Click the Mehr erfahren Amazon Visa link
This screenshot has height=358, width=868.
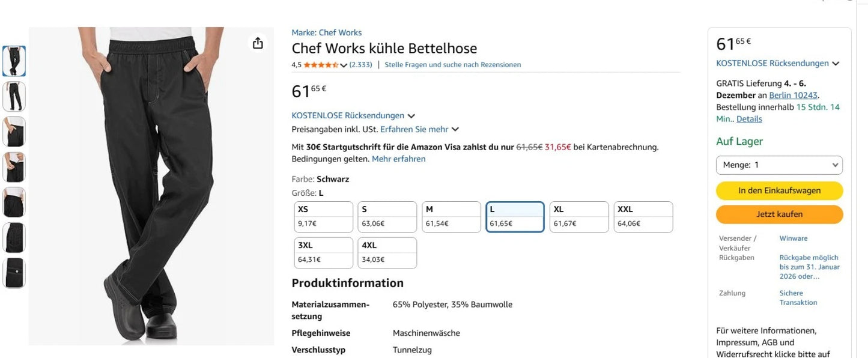tap(399, 159)
